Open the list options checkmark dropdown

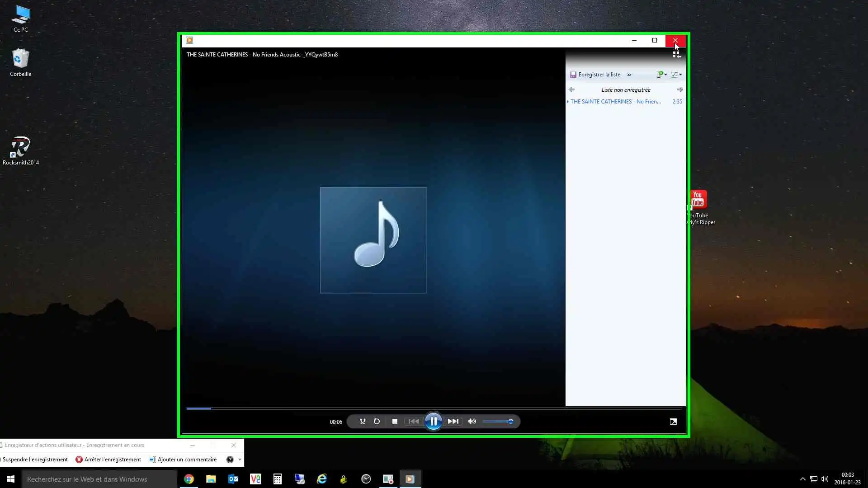(x=676, y=75)
